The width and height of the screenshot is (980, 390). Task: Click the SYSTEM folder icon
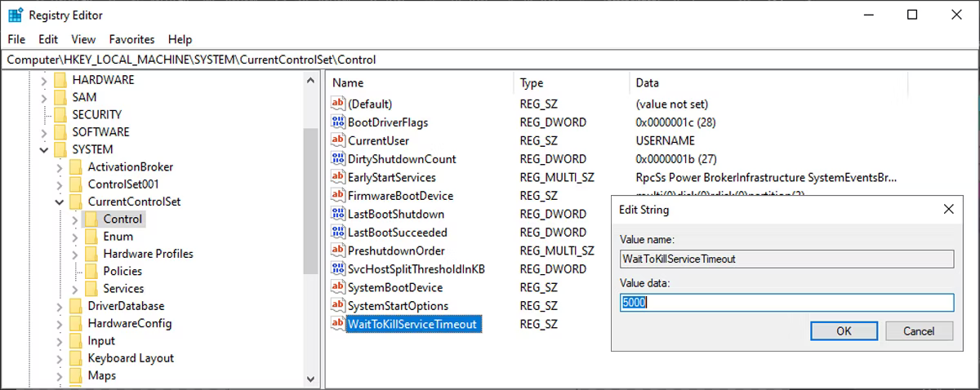tap(60, 149)
